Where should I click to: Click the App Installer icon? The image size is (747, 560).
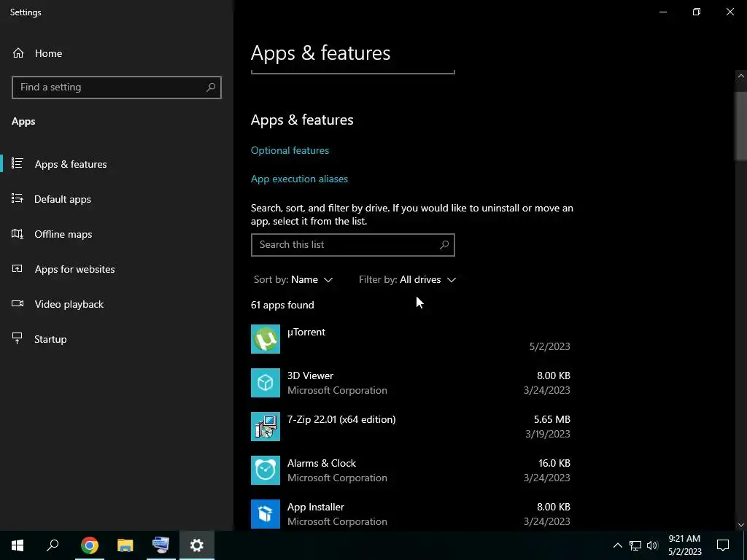point(266,514)
